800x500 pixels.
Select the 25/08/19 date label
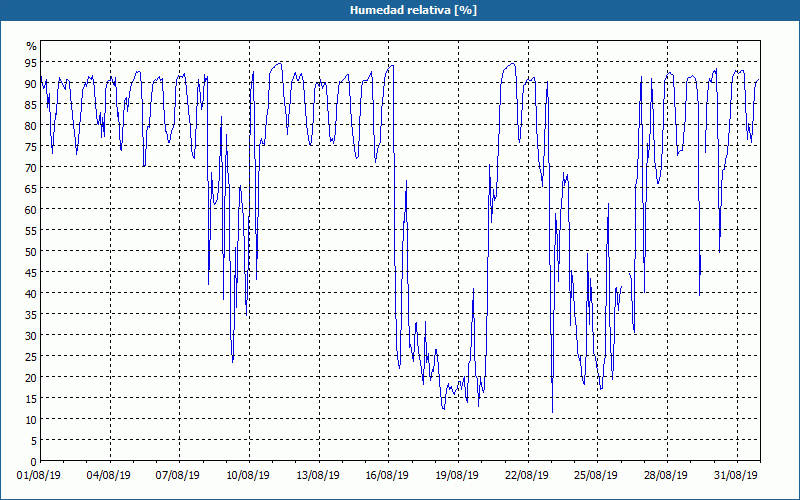coord(596,475)
